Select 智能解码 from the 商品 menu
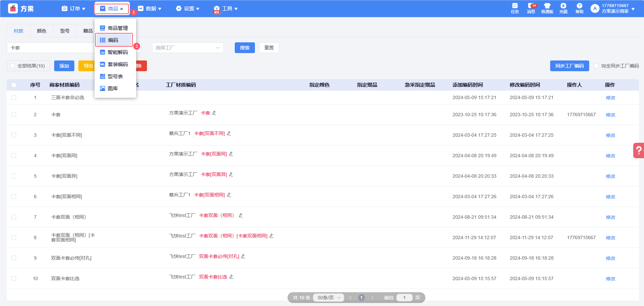This screenshot has height=306, width=644. (x=117, y=52)
